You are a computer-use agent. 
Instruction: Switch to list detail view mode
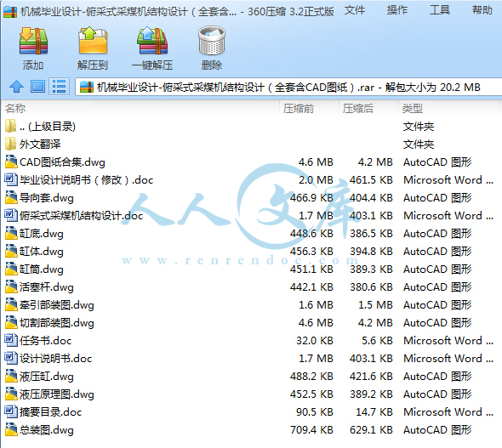point(60,87)
